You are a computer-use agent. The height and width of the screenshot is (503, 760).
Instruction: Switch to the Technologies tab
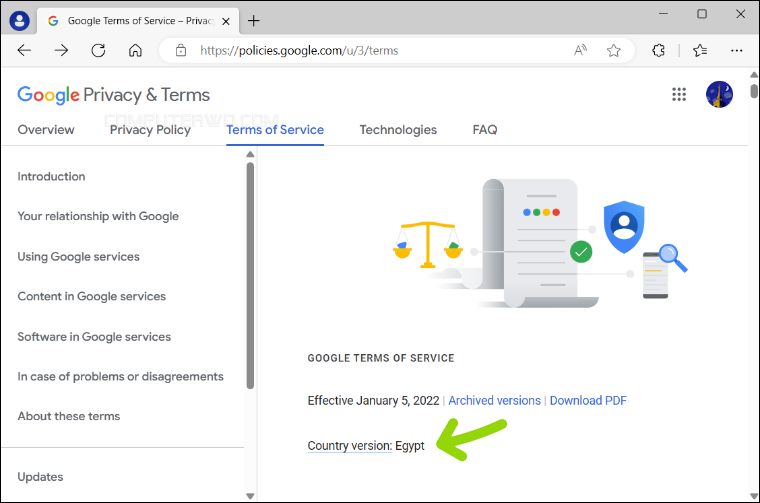point(398,130)
